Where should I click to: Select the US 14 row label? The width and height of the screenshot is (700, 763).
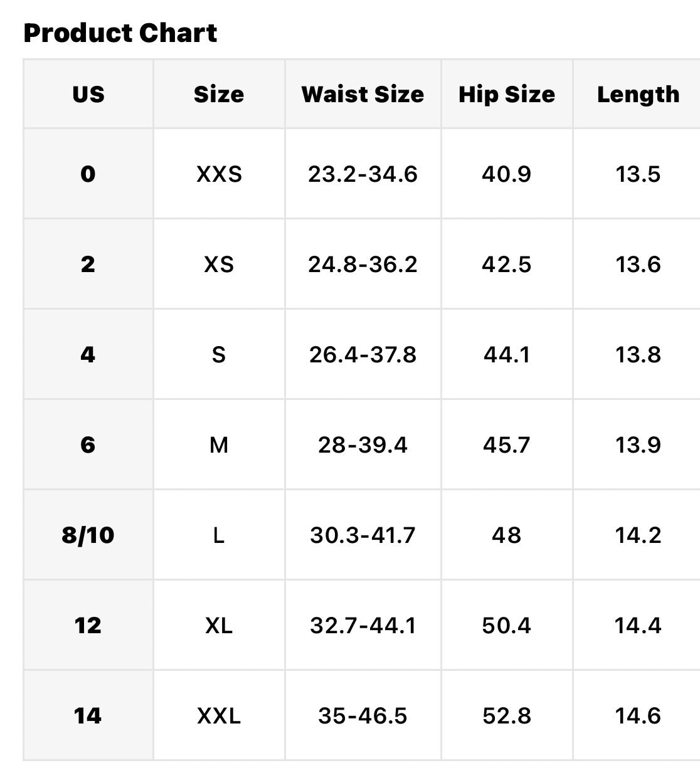pos(88,715)
